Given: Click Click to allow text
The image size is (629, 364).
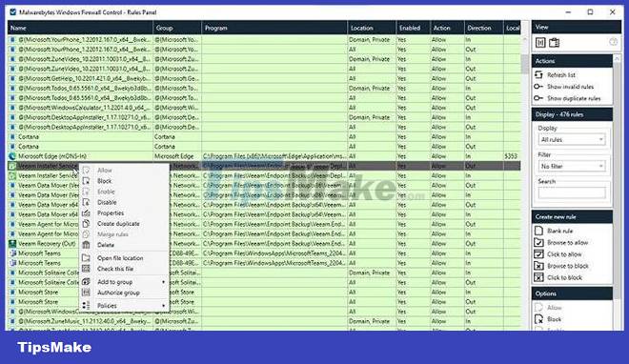Looking at the screenshot, I should click(x=564, y=254).
